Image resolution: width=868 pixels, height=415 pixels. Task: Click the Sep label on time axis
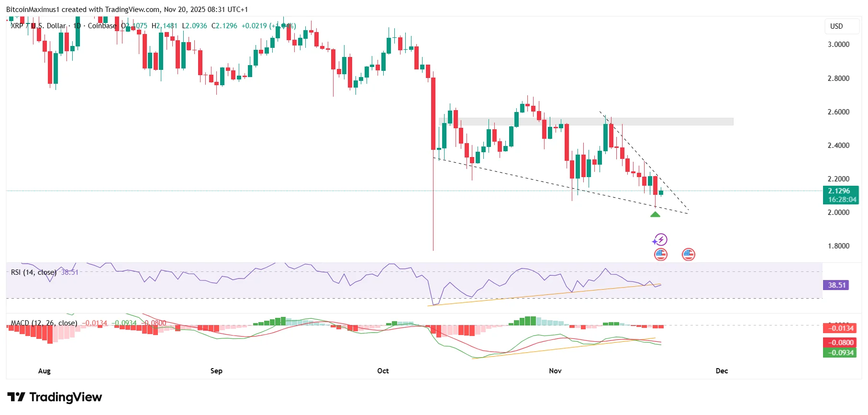tap(216, 371)
